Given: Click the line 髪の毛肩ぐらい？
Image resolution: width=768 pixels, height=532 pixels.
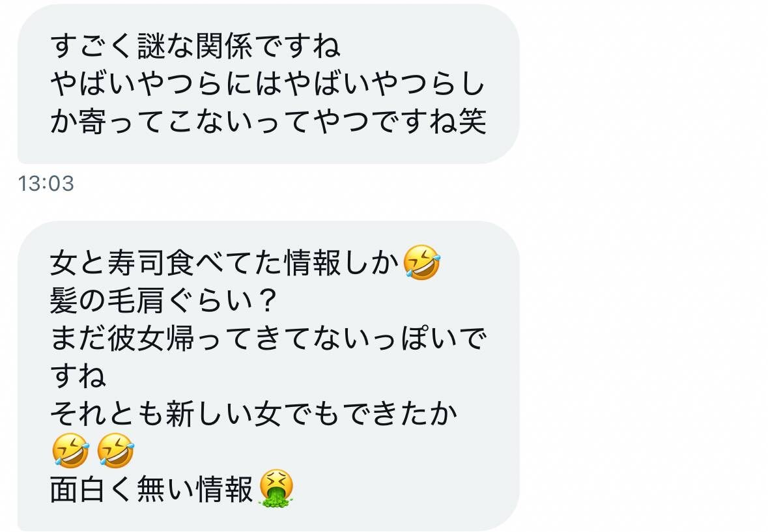Looking at the screenshot, I should point(165,300).
